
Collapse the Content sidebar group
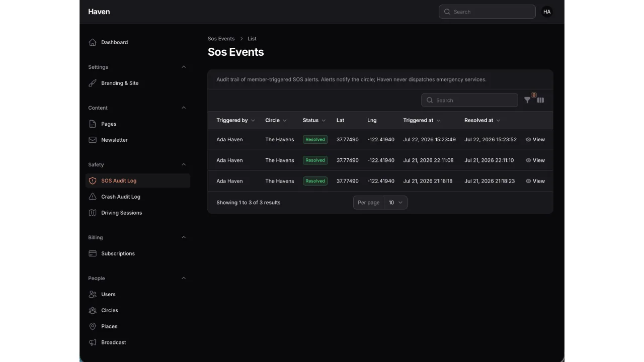pyautogui.click(x=184, y=108)
